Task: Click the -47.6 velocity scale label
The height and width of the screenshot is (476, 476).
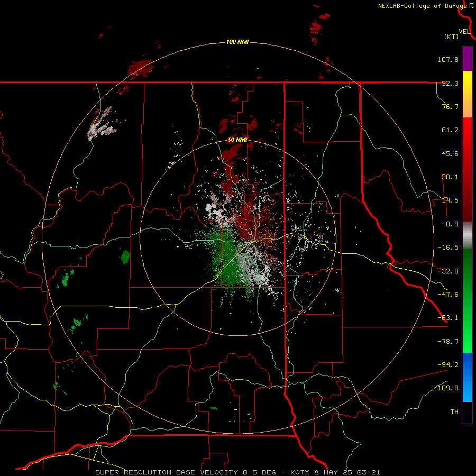Action: click(x=448, y=295)
